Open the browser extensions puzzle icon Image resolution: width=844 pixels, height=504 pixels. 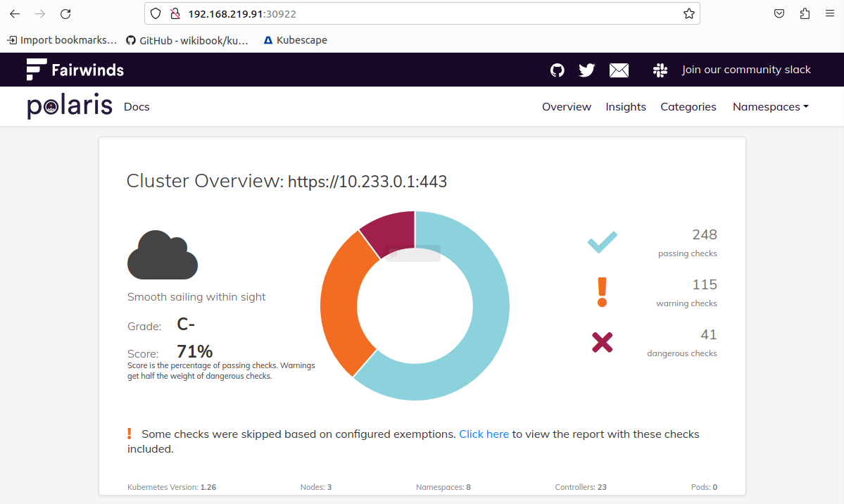805,14
